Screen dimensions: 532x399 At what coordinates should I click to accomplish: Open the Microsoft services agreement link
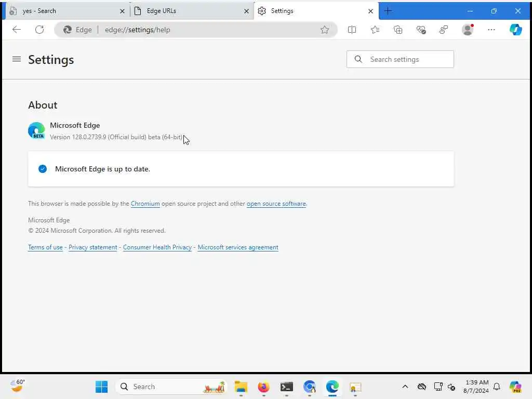click(238, 247)
